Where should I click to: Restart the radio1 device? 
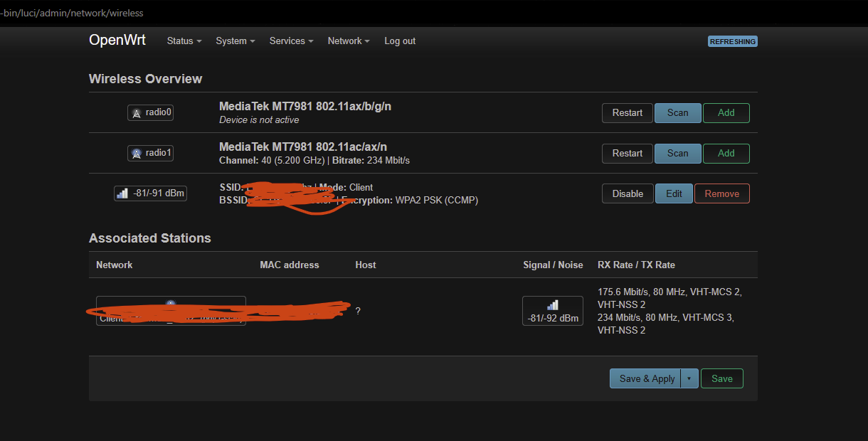[628, 154]
